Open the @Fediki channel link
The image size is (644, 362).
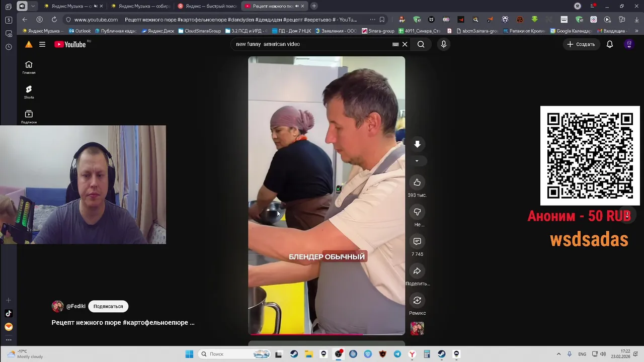(x=75, y=306)
